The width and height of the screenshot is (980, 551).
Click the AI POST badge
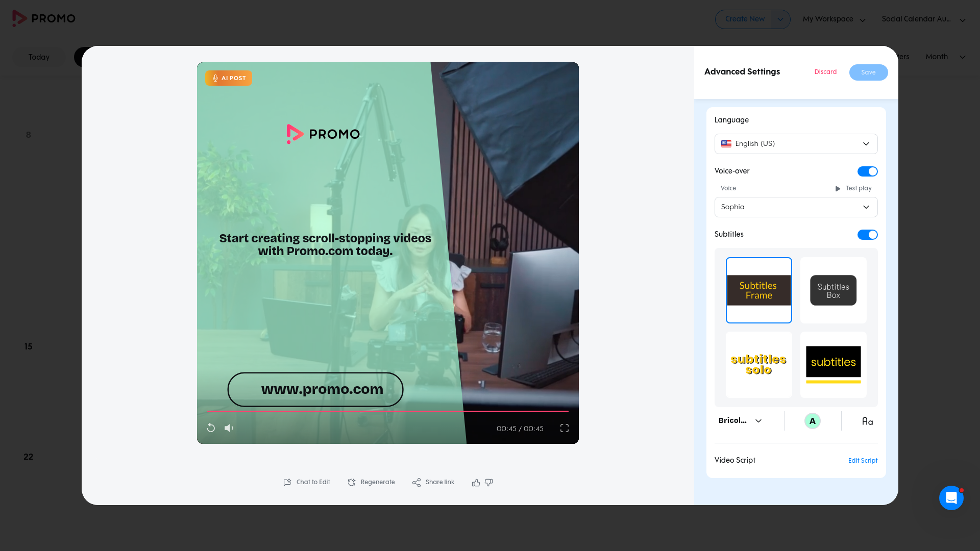point(229,78)
